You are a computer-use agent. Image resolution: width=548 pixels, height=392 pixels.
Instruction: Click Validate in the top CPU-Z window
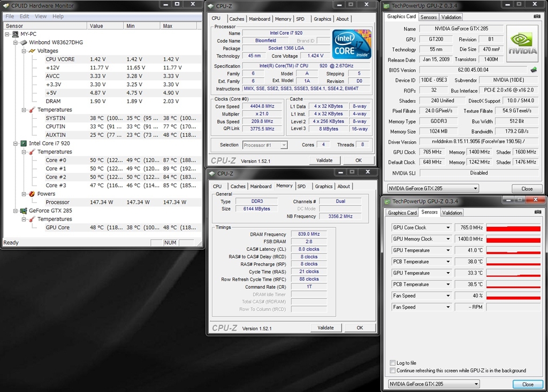(x=324, y=160)
